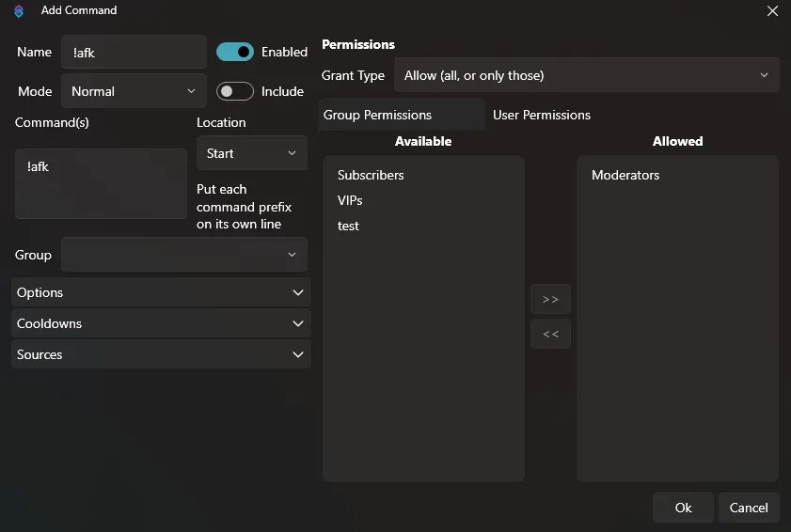Viewport: 791px width, 532px height.
Task: Click the Name input field containing !afk
Action: pyautogui.click(x=134, y=53)
